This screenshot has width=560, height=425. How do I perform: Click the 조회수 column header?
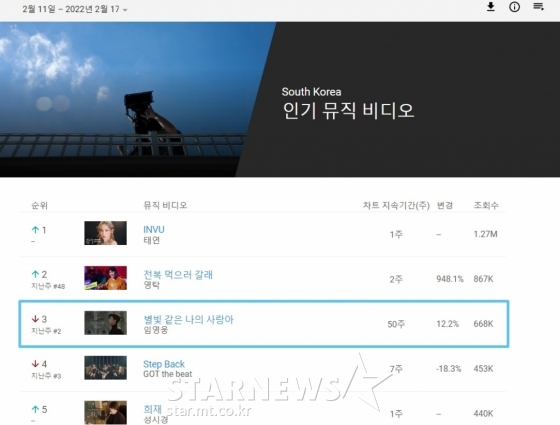[x=486, y=205]
